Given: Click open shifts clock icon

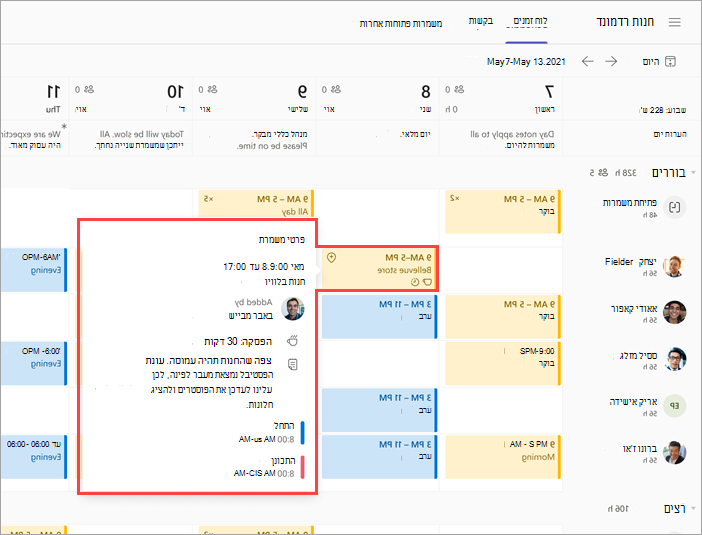Looking at the screenshot, I should (674, 207).
